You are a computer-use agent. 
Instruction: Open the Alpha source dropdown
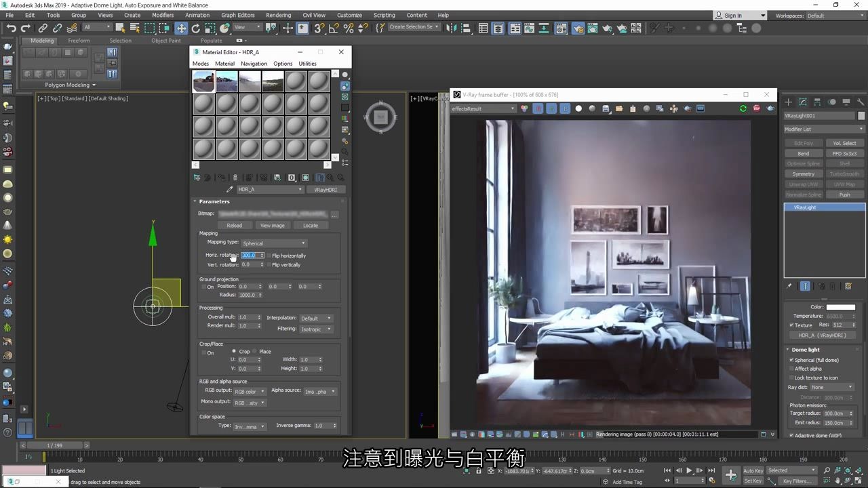click(320, 391)
